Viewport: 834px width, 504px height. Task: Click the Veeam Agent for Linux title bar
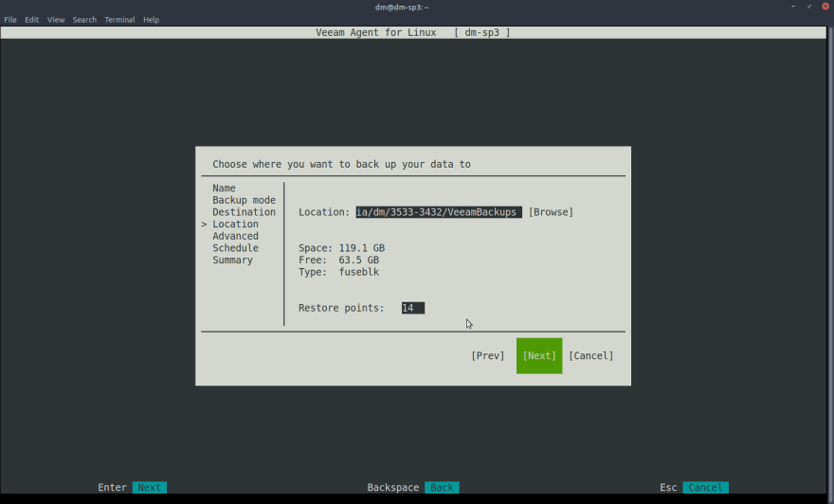coord(413,32)
